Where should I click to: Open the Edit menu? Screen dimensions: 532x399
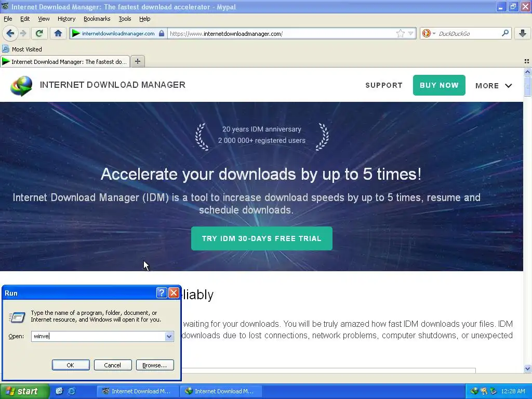point(25,19)
